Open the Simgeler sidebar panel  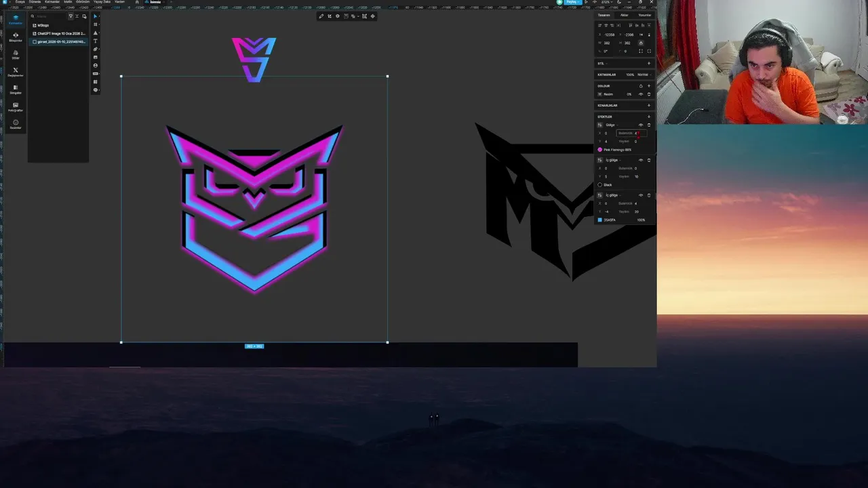(16, 89)
